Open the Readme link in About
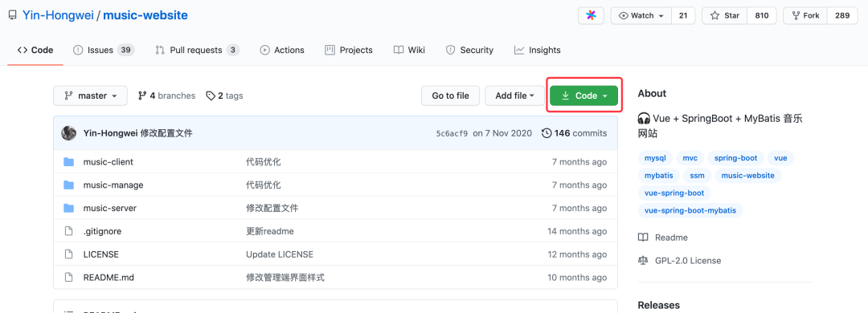Image resolution: width=868 pixels, height=313 pixels. point(662,238)
